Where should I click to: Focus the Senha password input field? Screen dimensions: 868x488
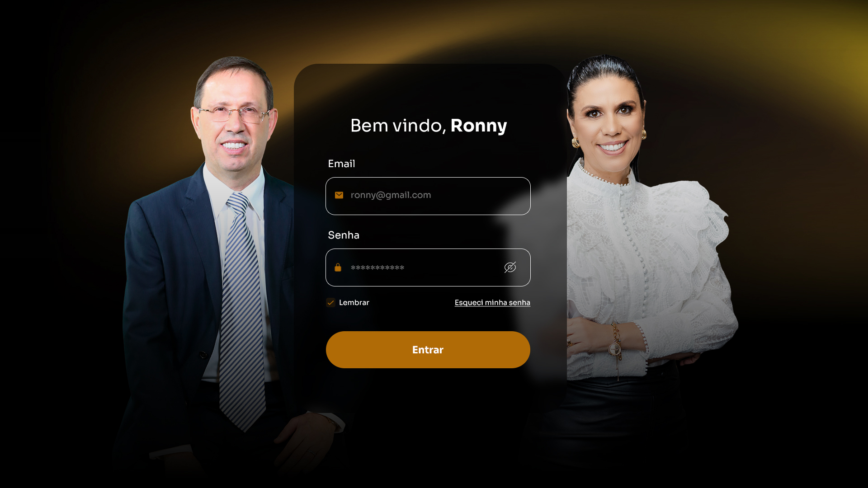(x=428, y=267)
